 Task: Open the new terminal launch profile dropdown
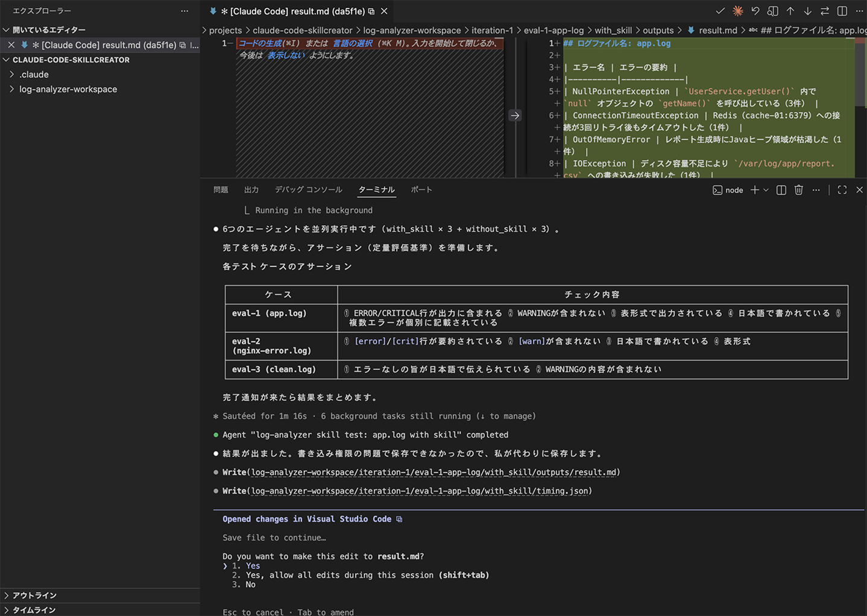coord(766,190)
